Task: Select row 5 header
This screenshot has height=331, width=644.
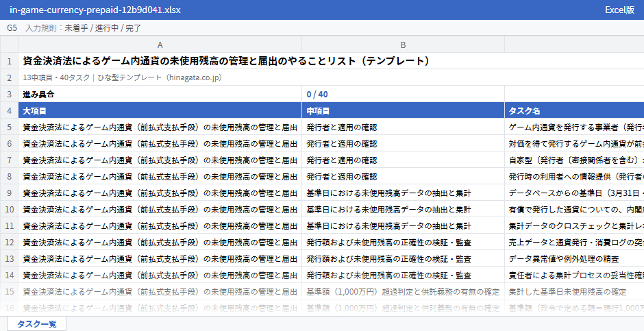Action: click(x=9, y=127)
